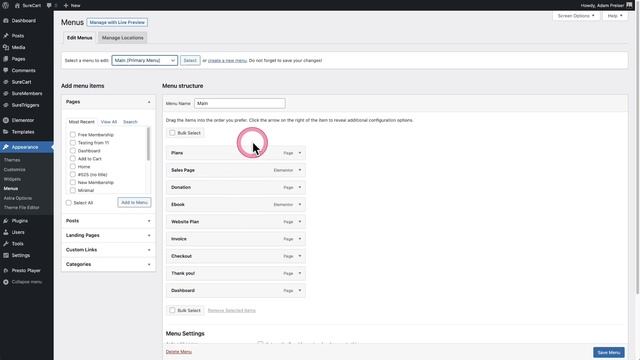Expand the Ebook menu item arrow

[x=300, y=204]
